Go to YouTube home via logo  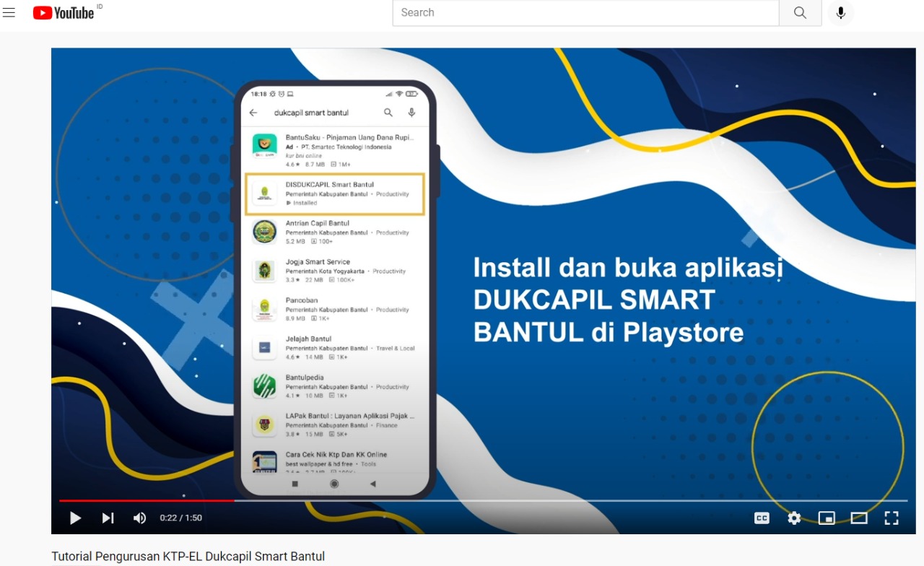[x=64, y=12]
